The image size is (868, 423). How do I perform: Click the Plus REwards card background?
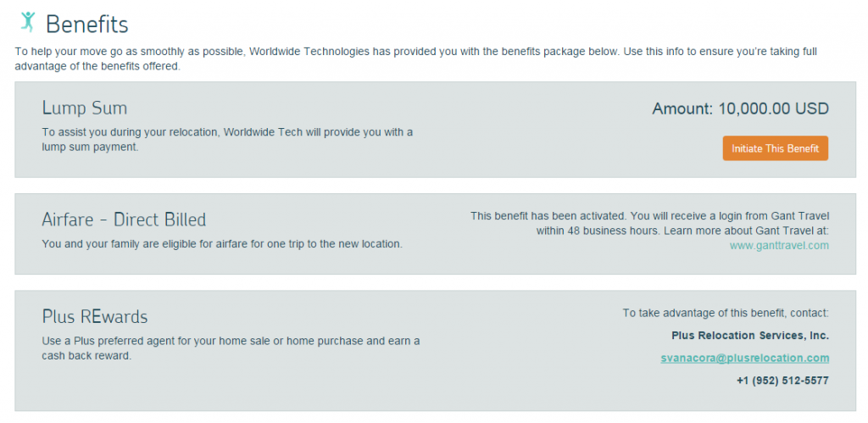435,350
